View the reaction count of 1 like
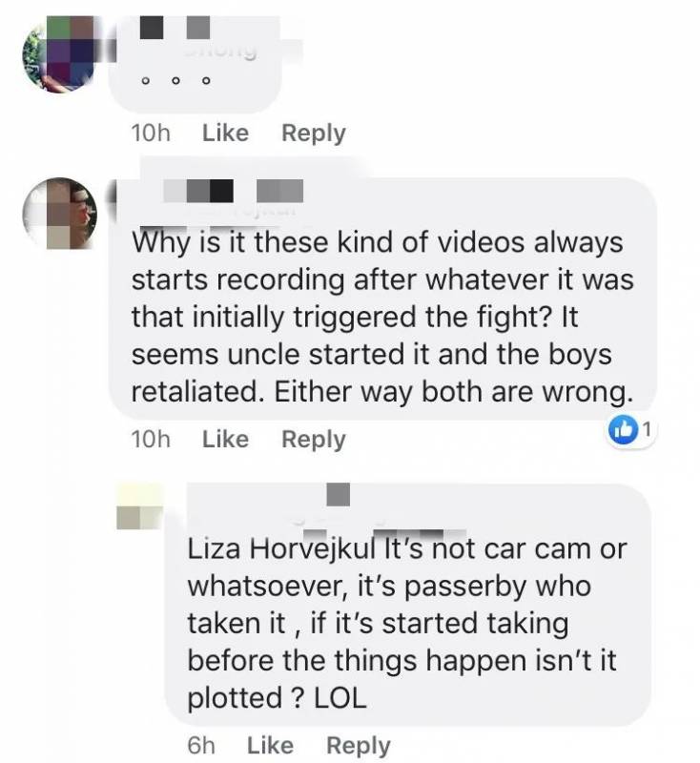Viewport: 700px width, 763px height. coord(647,430)
